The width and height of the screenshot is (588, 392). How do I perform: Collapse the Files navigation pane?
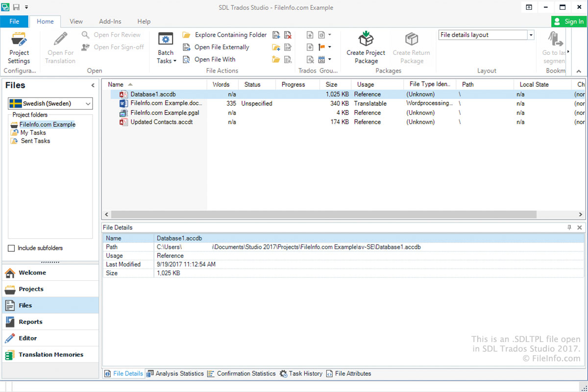(93, 85)
